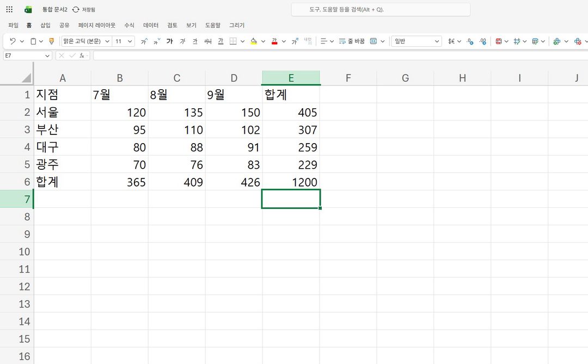Click the clipboard paste icon
This screenshot has width=588, height=364.
(33, 41)
